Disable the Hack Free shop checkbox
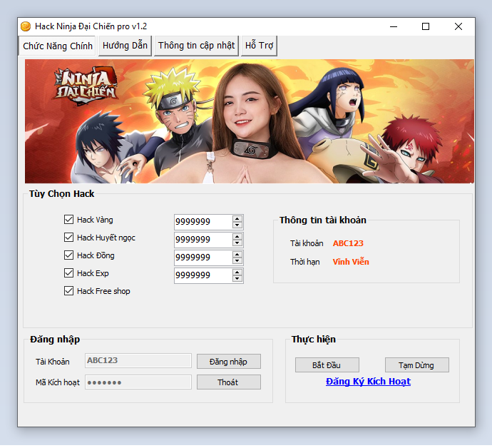492x448 pixels. 69,291
